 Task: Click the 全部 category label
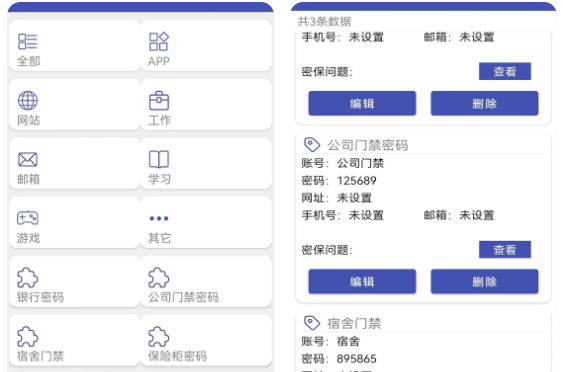click(28, 61)
